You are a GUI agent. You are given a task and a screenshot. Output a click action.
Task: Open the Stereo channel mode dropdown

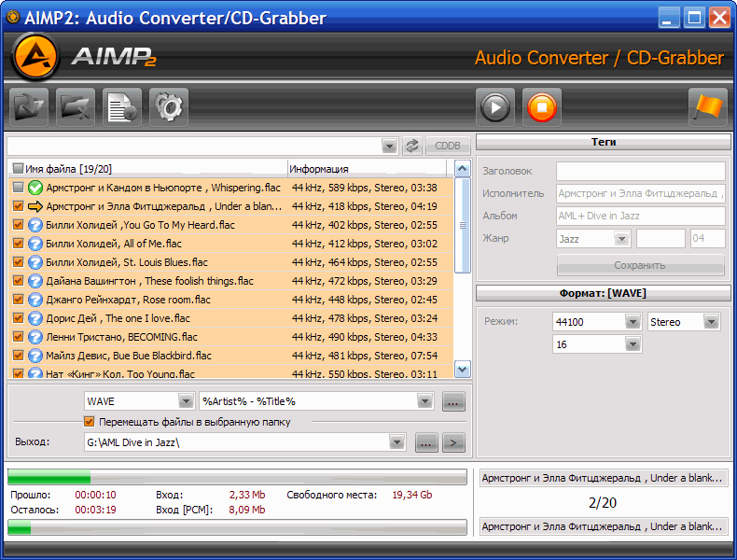(x=711, y=322)
